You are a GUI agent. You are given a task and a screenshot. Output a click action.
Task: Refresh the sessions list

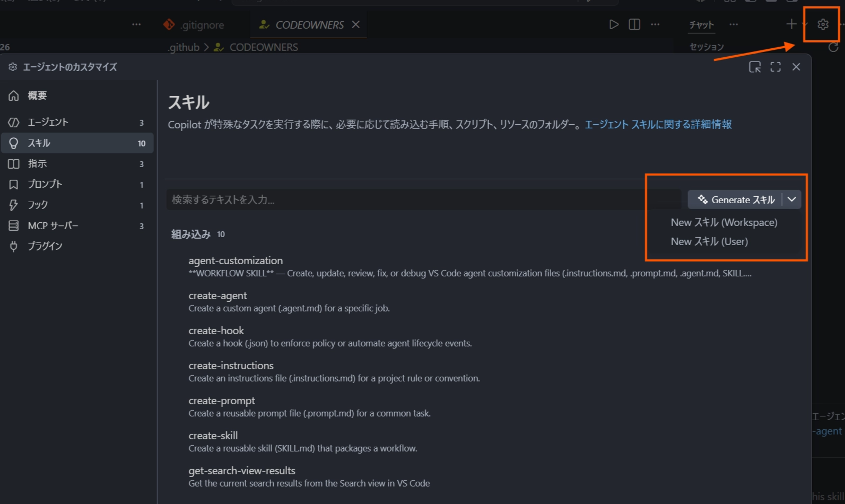pyautogui.click(x=833, y=47)
